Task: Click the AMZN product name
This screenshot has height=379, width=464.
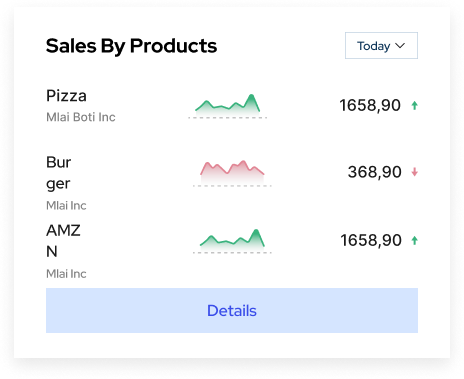Action: pos(63,240)
